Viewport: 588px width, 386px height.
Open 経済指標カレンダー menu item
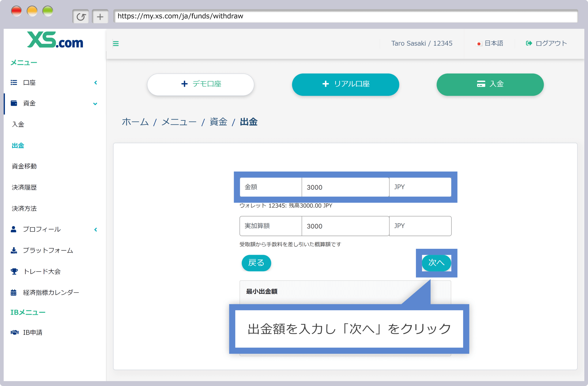51,293
